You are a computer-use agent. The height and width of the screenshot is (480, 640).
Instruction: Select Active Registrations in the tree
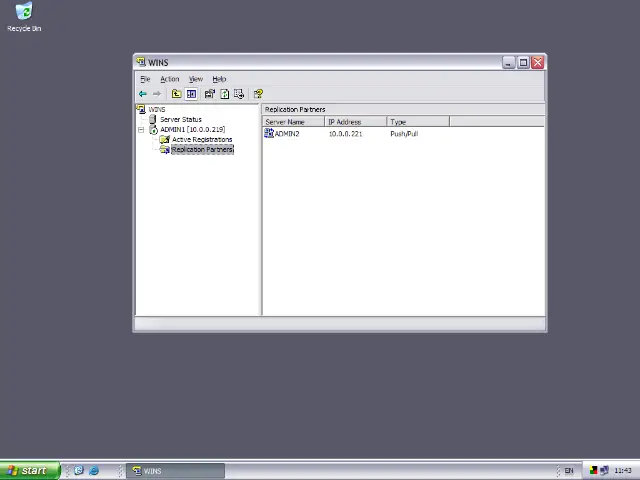click(x=202, y=140)
